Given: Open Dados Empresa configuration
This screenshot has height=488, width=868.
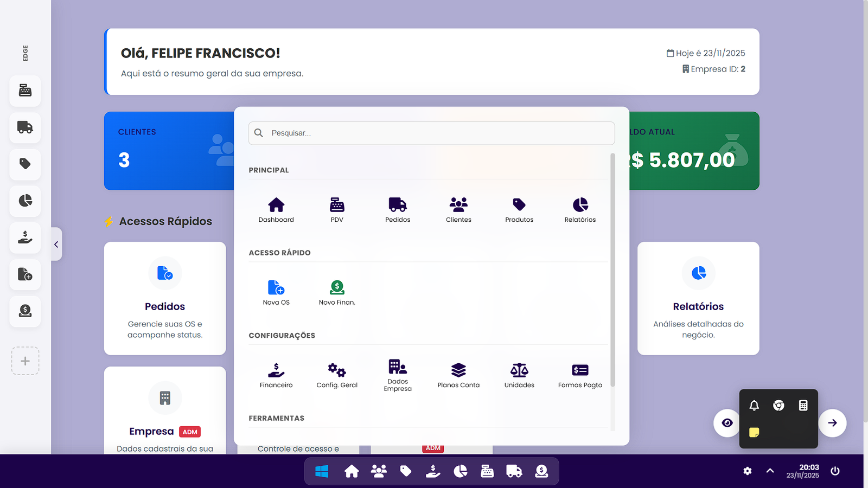Looking at the screenshot, I should coord(398,375).
